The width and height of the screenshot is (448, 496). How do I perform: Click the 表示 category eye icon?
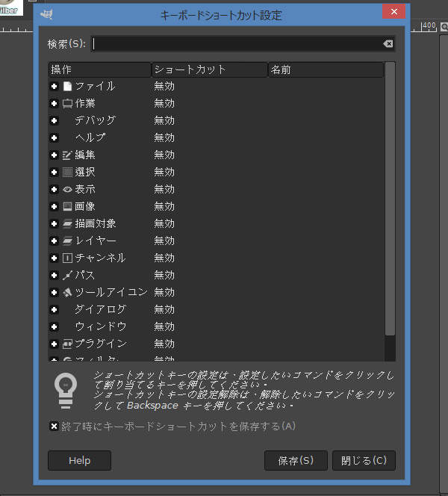tap(67, 189)
